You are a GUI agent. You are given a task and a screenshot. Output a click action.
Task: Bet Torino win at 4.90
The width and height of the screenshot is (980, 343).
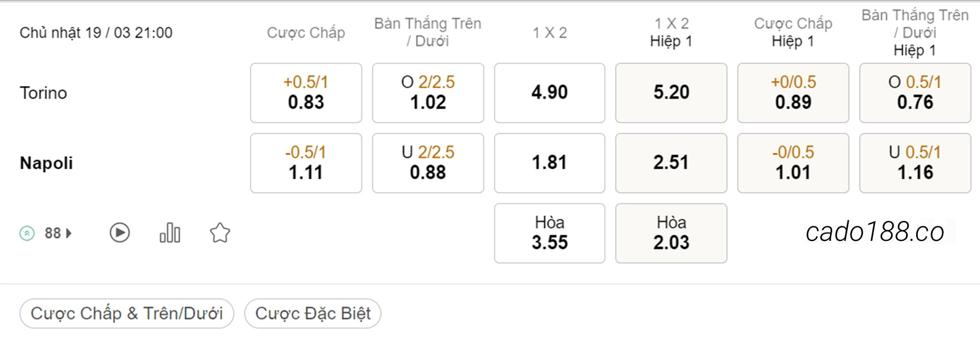coord(549,93)
